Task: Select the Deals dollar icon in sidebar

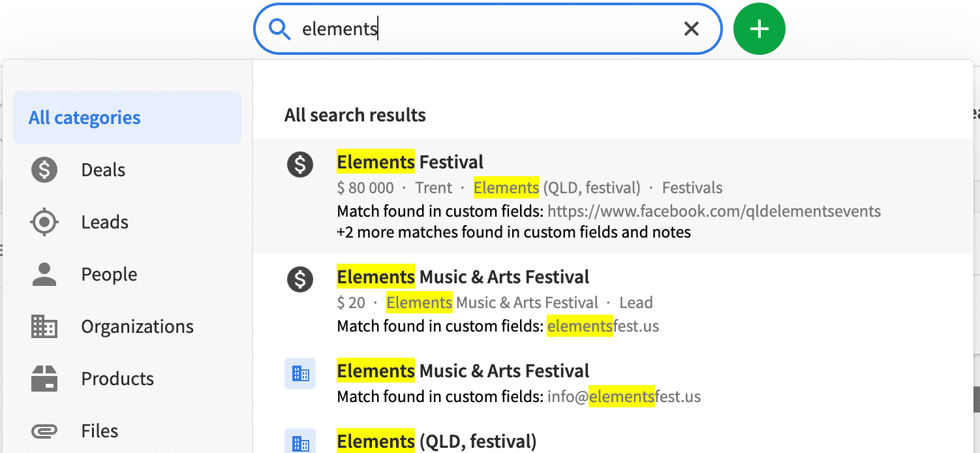Action: pos(44,170)
